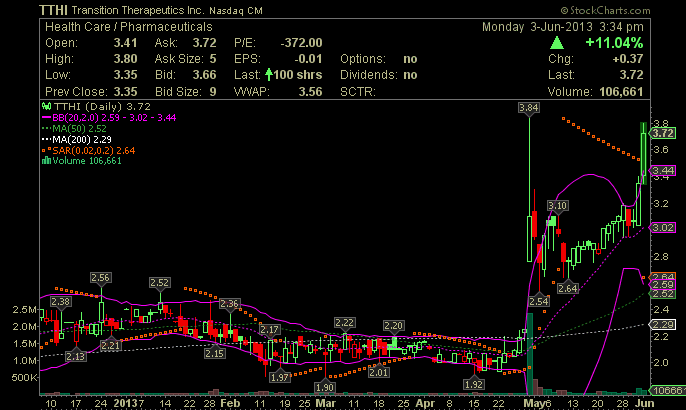Click the Nasdaq CM exchange label
The height and width of the screenshot is (410, 686).
[235, 11]
